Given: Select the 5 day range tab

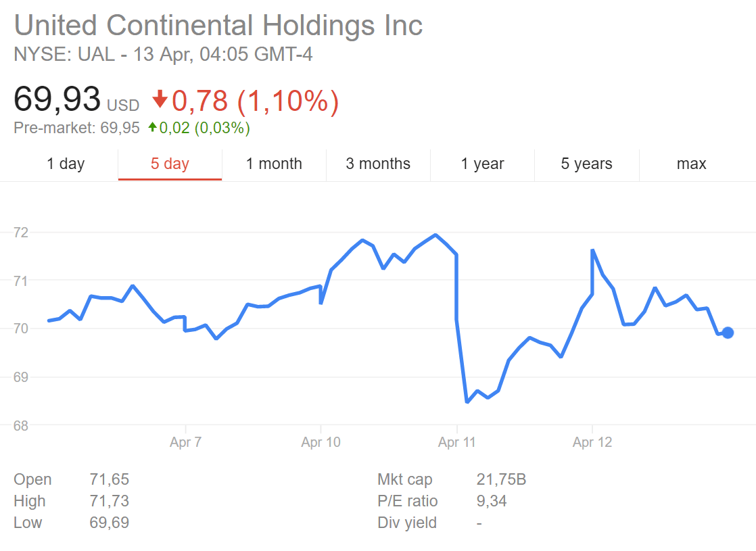Looking at the screenshot, I should (170, 164).
